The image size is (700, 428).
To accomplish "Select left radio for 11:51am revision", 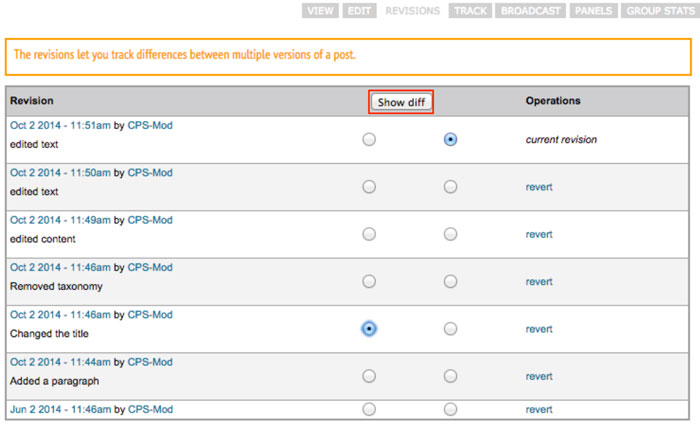I will [x=369, y=140].
